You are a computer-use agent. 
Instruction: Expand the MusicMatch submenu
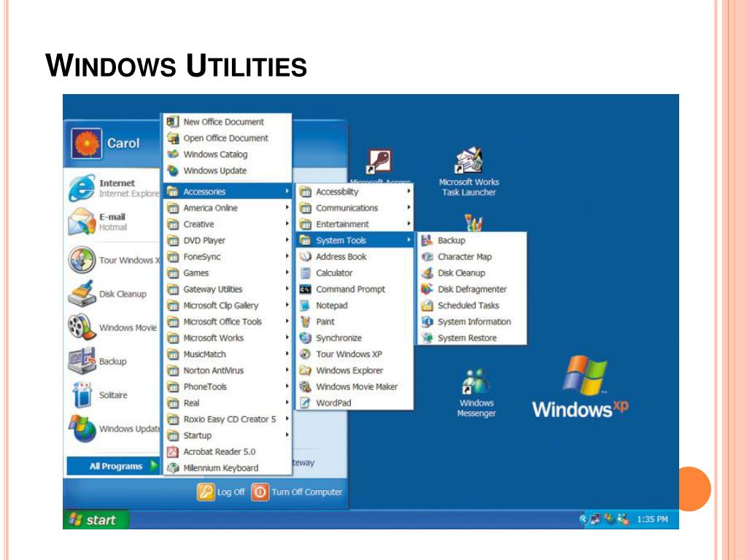tap(228, 354)
